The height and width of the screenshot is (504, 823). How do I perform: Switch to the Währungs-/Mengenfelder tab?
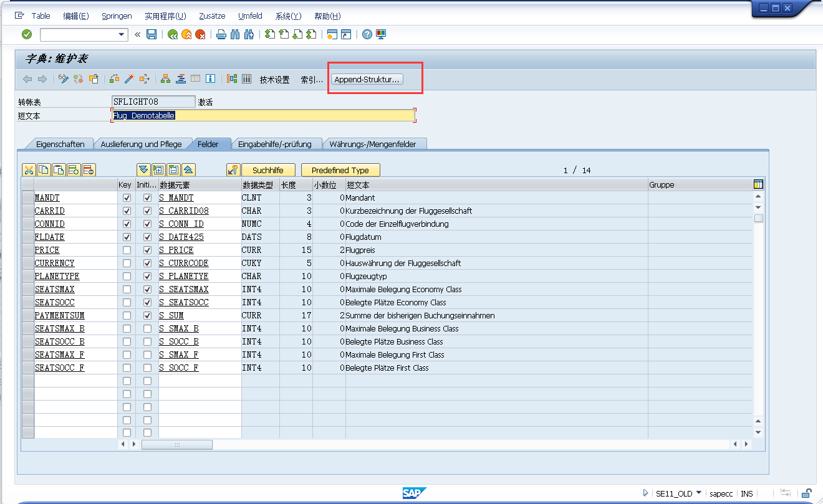[374, 143]
